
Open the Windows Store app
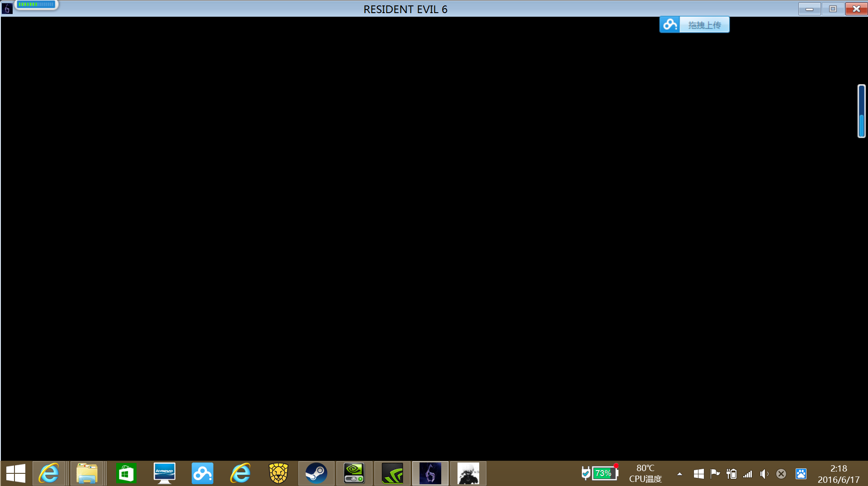[126, 473]
